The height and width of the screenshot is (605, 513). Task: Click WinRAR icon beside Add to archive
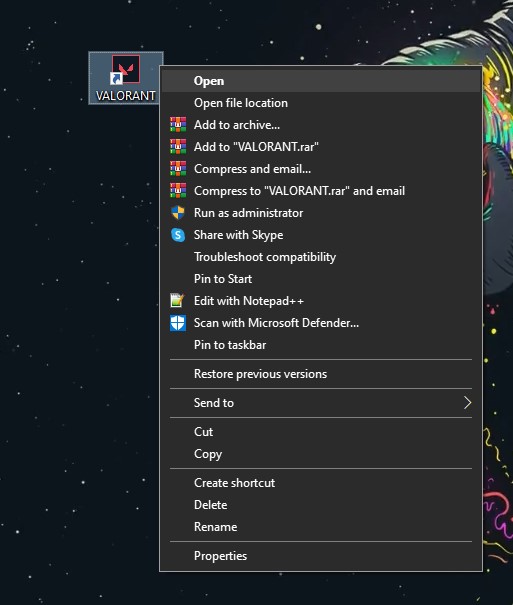178,125
